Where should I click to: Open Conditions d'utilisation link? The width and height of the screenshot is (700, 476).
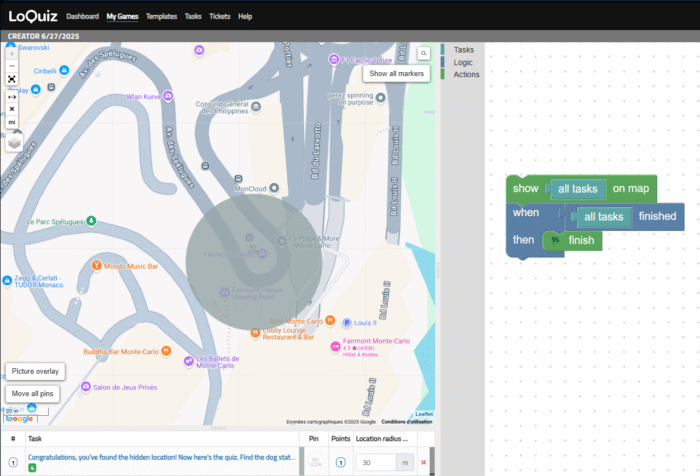click(x=407, y=422)
